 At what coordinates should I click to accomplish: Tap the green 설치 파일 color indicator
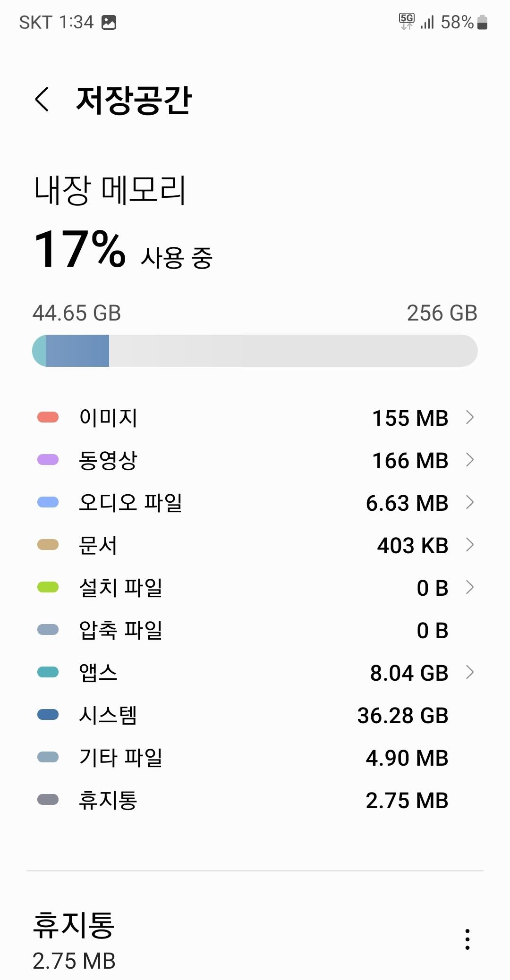(48, 587)
